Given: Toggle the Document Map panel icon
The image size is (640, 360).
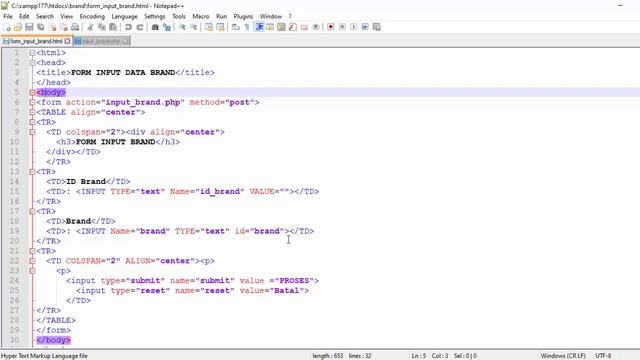Looking at the screenshot, I should pyautogui.click(x=281, y=27).
